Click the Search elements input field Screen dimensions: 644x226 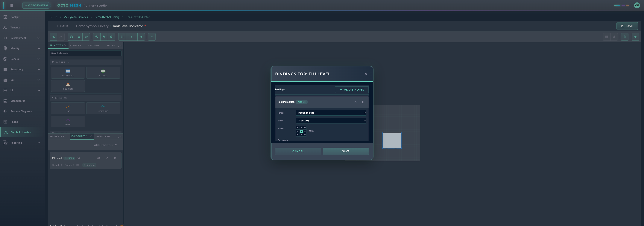[x=85, y=53]
